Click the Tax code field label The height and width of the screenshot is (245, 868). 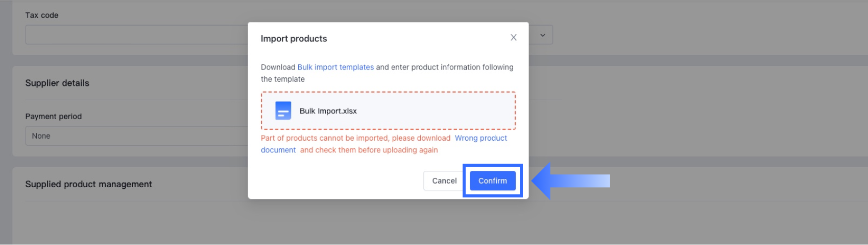point(42,15)
